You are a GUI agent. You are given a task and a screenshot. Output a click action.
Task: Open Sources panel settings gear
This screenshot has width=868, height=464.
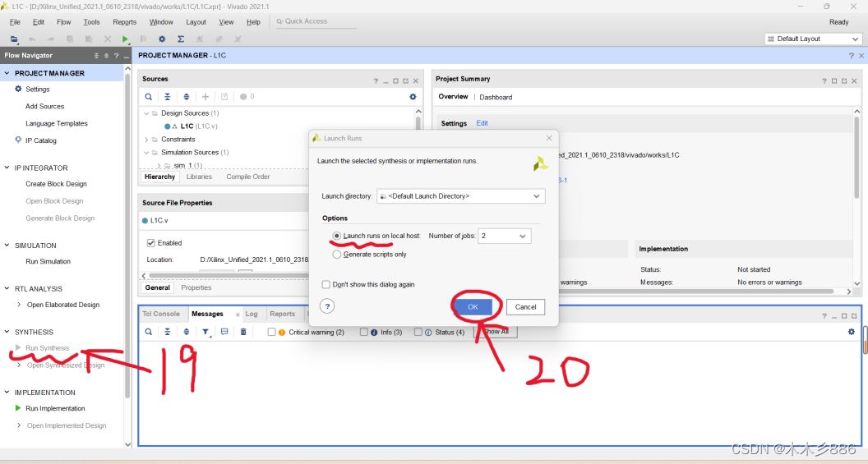pos(413,97)
